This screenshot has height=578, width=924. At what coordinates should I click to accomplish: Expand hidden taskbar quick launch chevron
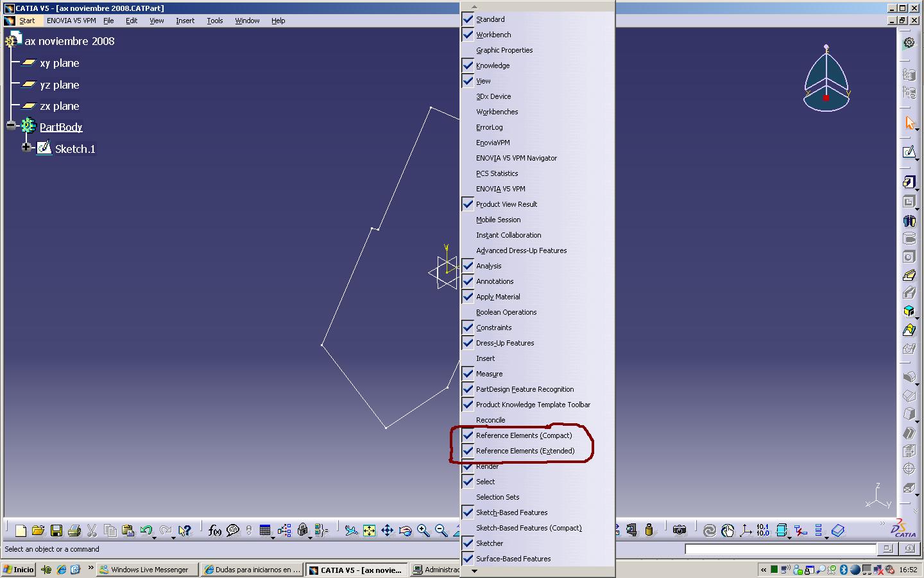click(x=90, y=568)
